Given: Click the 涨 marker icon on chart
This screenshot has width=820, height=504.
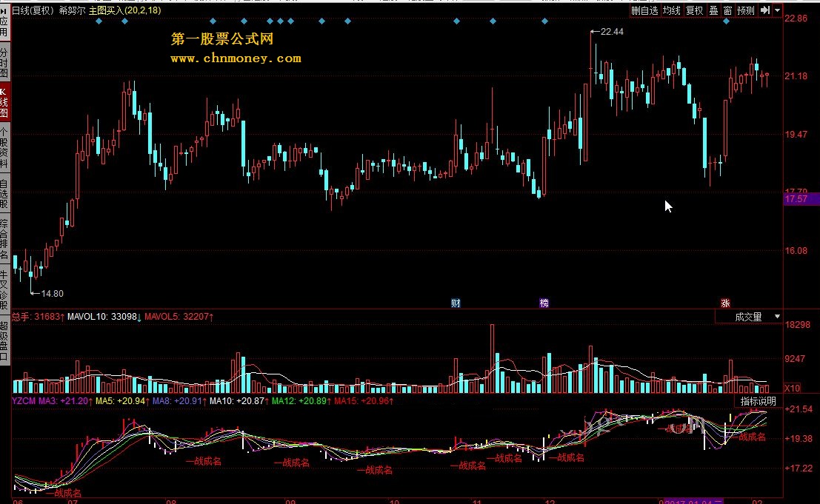Looking at the screenshot, I should [725, 303].
